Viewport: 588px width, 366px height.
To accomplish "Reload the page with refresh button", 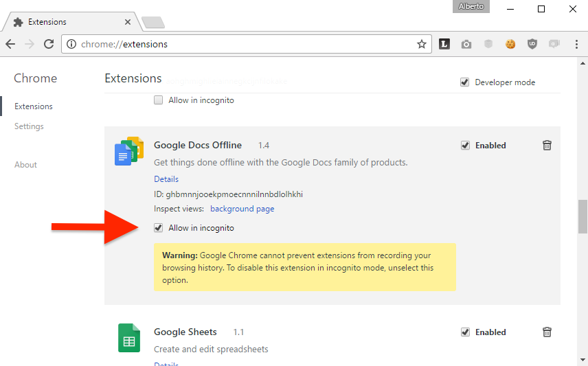I will pos(49,44).
